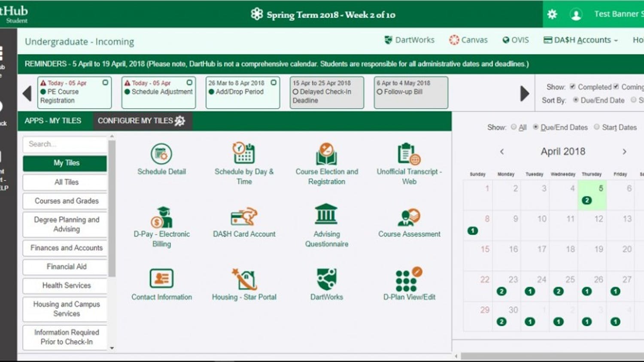Switch to Configure My Tiles tab

(x=142, y=121)
